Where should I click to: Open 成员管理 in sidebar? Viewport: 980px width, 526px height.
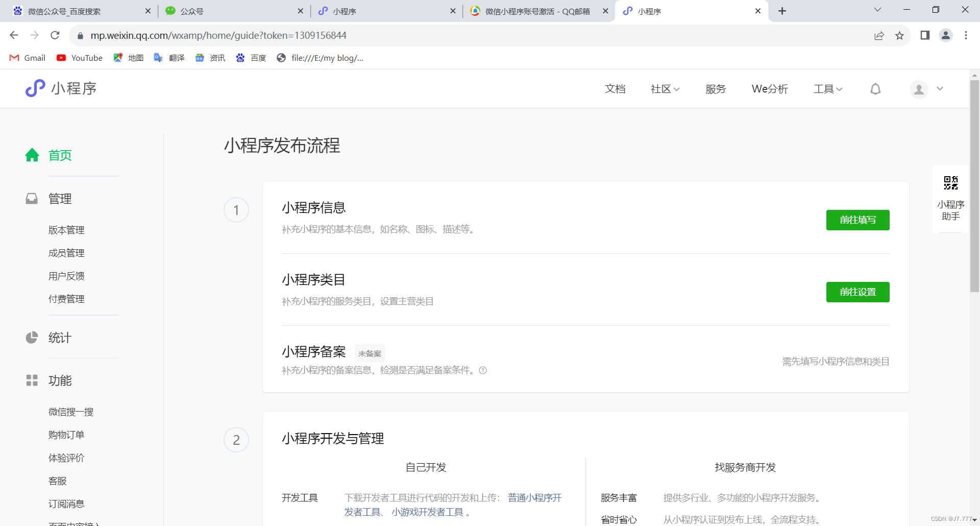66,253
